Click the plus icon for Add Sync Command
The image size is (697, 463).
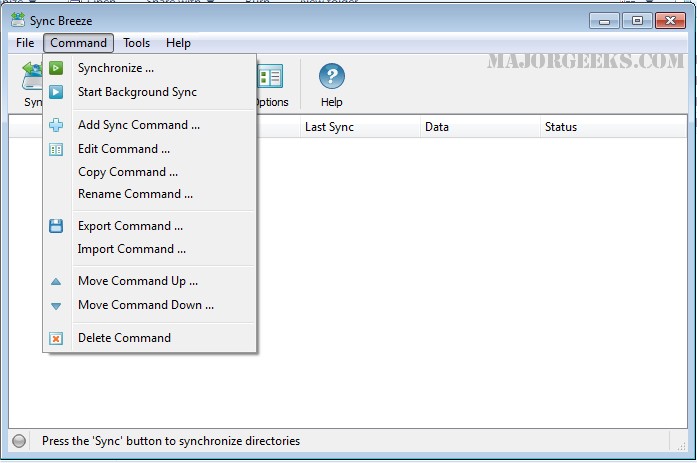56,125
